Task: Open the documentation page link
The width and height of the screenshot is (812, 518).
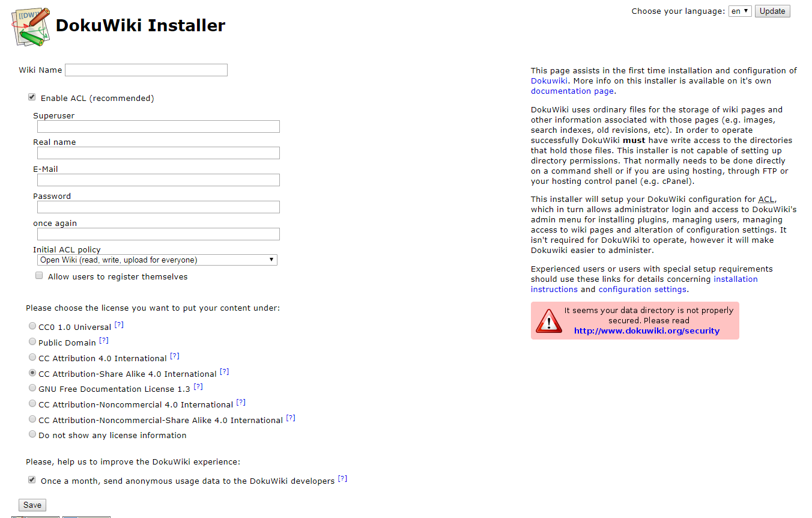Action: [x=572, y=91]
